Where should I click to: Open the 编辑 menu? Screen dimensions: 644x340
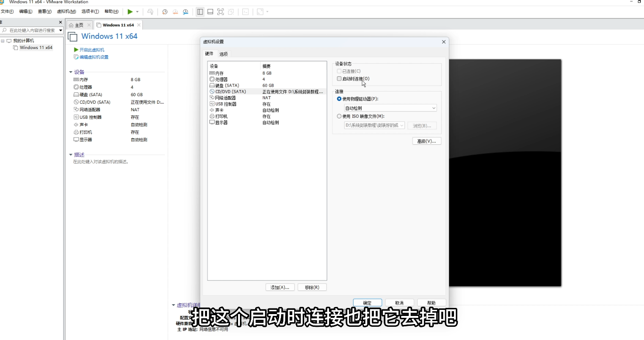(26, 11)
